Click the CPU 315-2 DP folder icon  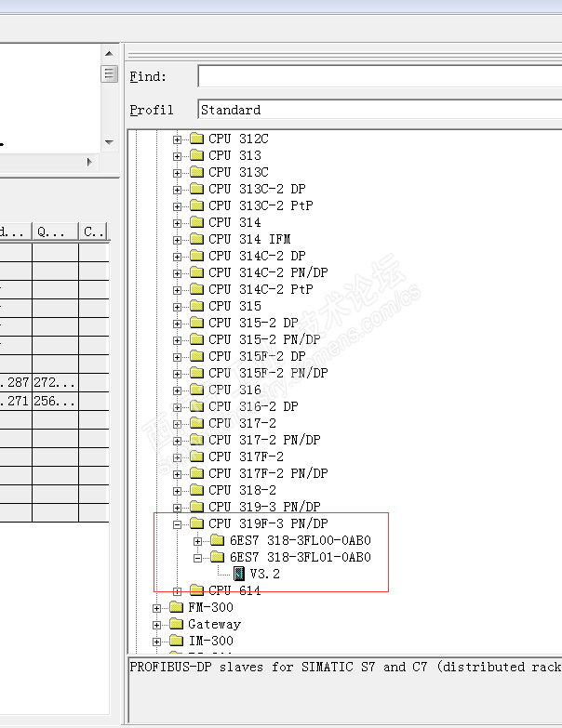197,323
